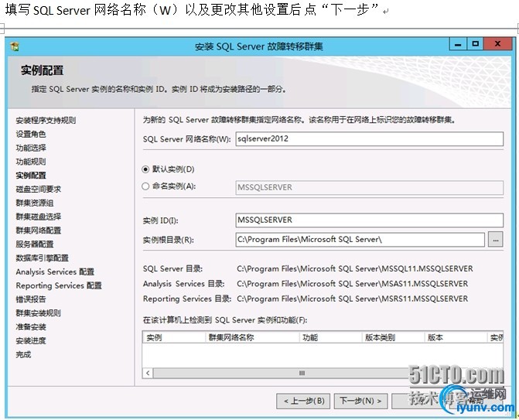Screen dimensions: 519x420
Task: Select 群集网络配置 step in sidebar
Action: coord(39,230)
